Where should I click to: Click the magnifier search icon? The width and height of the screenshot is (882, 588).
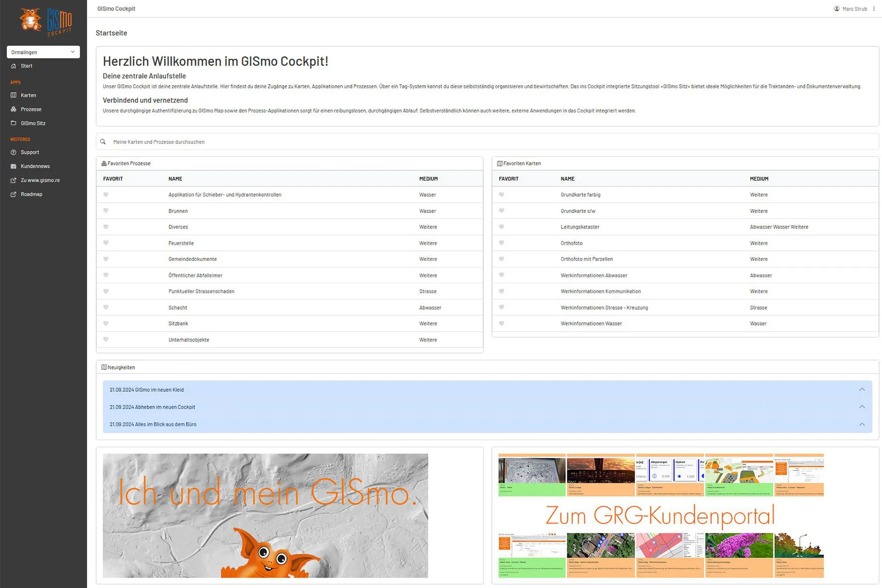103,142
